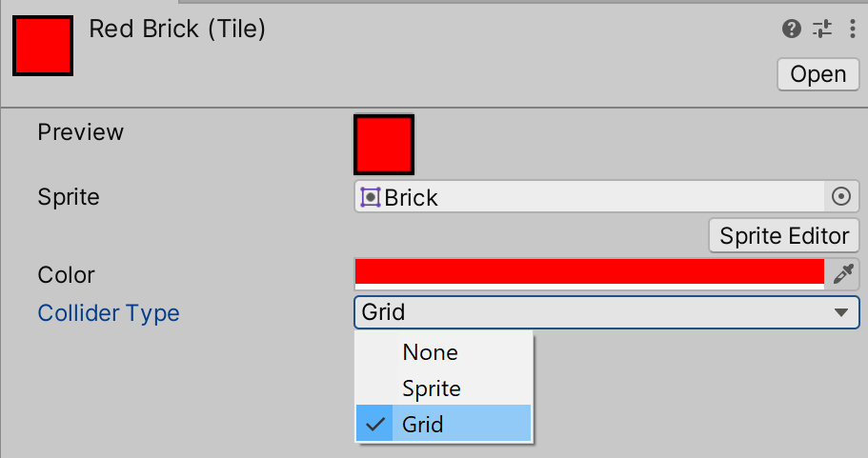Activate the Color eyedropper tool
Viewport: 868px width, 458px height.
pos(842,274)
